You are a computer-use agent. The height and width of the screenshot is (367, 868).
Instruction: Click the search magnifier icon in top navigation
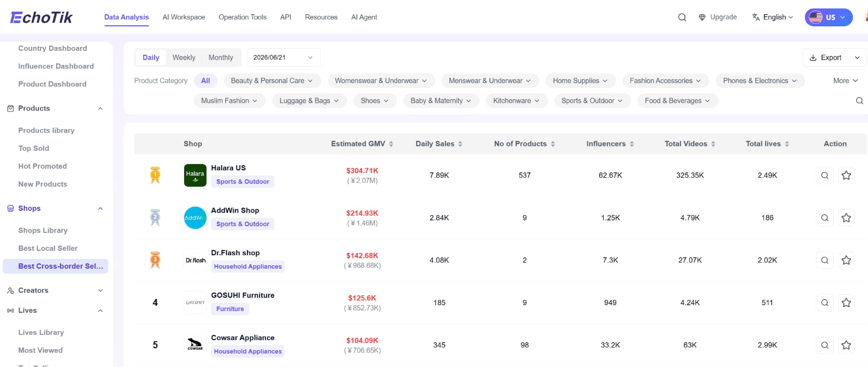coord(682,17)
